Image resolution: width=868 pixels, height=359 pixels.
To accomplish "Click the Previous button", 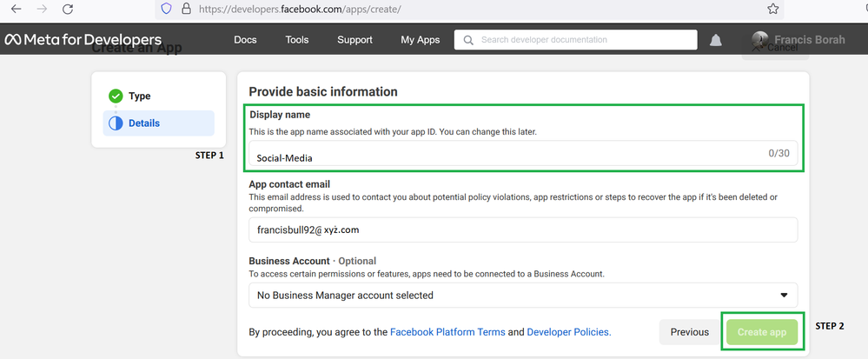I will tap(689, 332).
